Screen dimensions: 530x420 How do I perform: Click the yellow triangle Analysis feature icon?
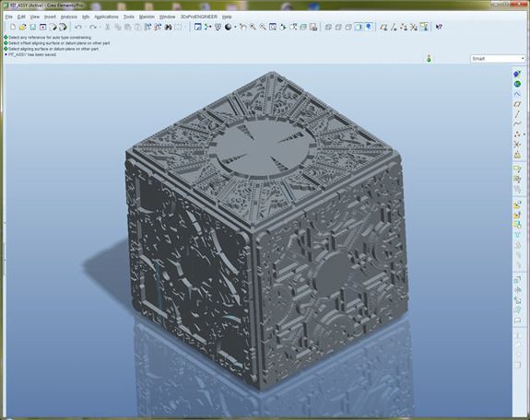(x=517, y=155)
